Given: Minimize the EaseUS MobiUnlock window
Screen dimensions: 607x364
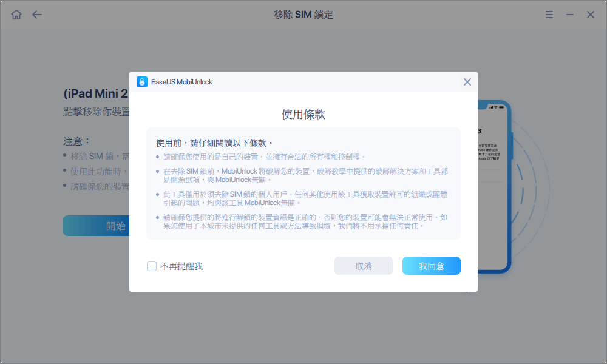Looking at the screenshot, I should tap(571, 14).
